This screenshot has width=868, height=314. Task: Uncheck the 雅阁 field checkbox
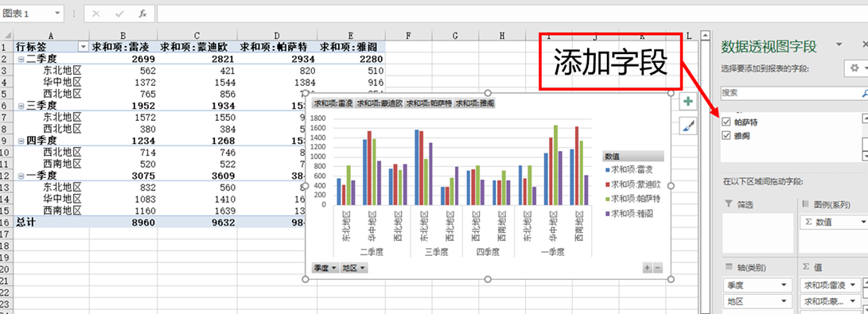coord(726,135)
